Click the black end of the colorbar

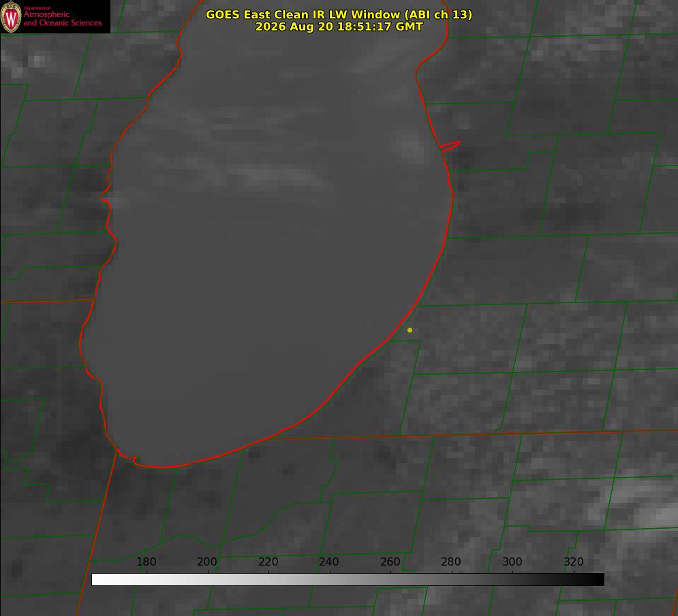click(x=597, y=580)
